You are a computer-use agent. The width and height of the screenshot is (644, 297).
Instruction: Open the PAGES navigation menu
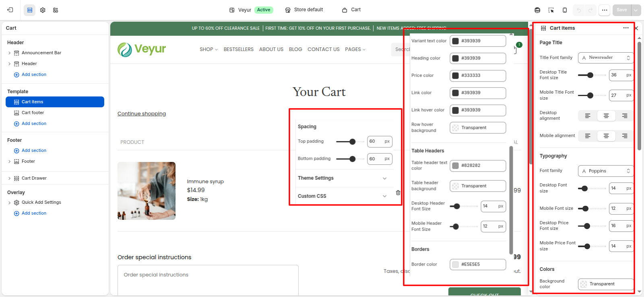pyautogui.click(x=355, y=49)
